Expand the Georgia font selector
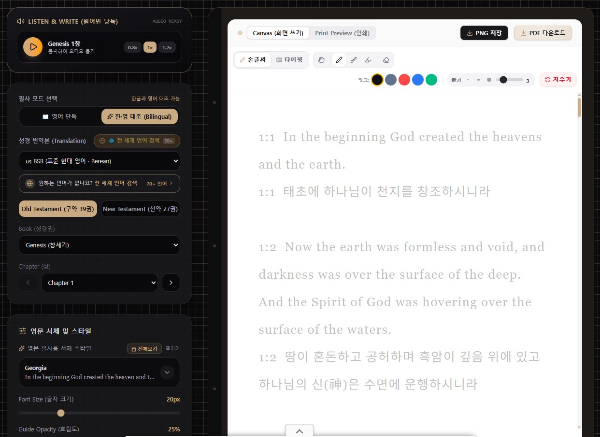 coord(99,372)
